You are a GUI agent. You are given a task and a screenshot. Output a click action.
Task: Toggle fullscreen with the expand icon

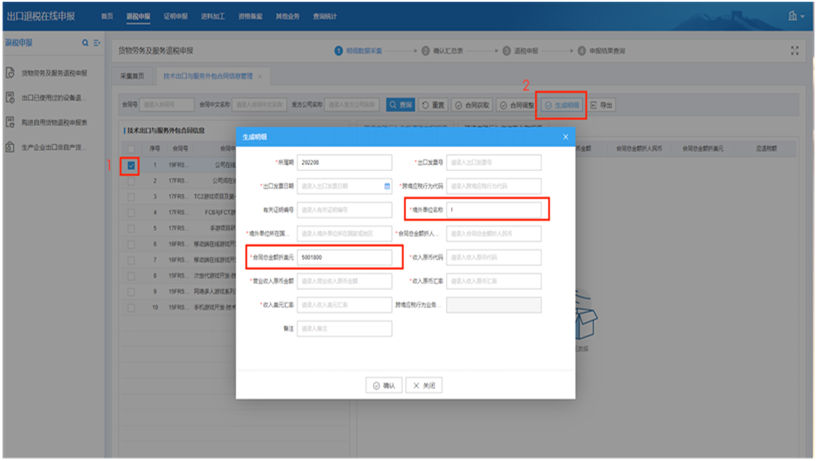click(x=794, y=50)
